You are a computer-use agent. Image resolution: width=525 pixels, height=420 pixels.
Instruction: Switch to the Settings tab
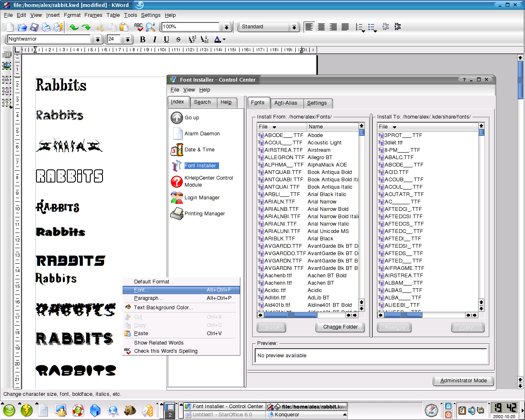click(317, 103)
